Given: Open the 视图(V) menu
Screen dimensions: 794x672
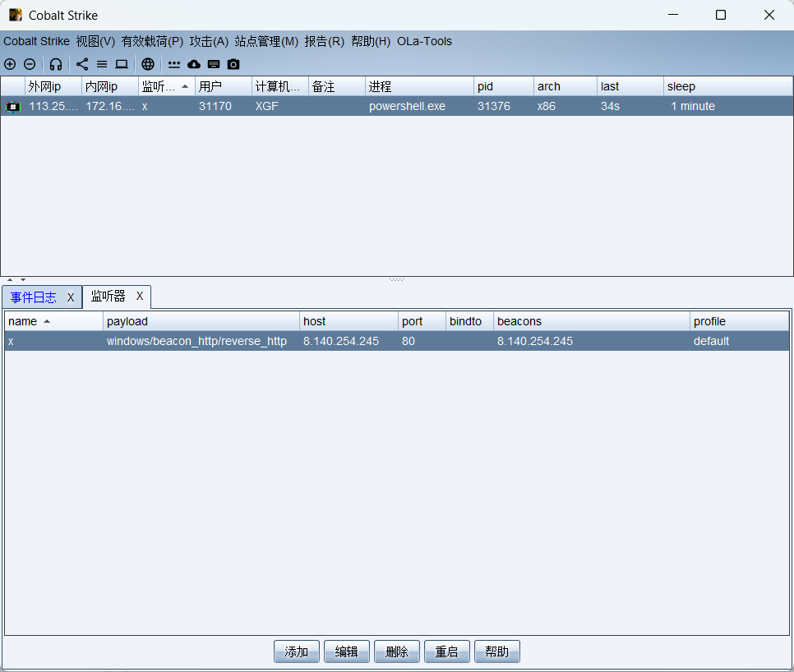Looking at the screenshot, I should [95, 42].
